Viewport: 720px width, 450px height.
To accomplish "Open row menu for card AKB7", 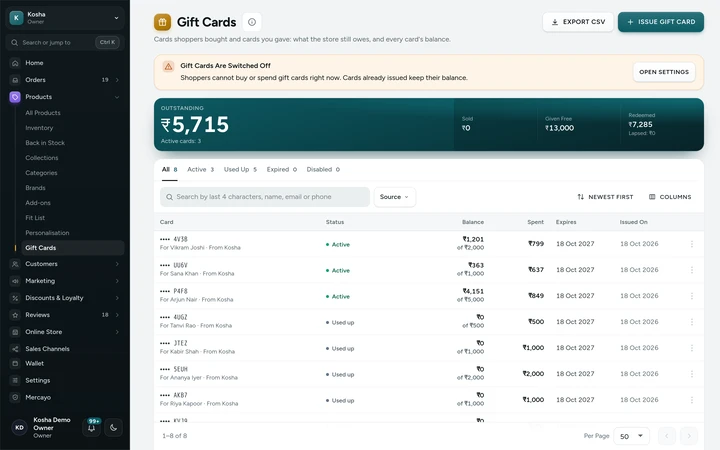I will click(692, 400).
